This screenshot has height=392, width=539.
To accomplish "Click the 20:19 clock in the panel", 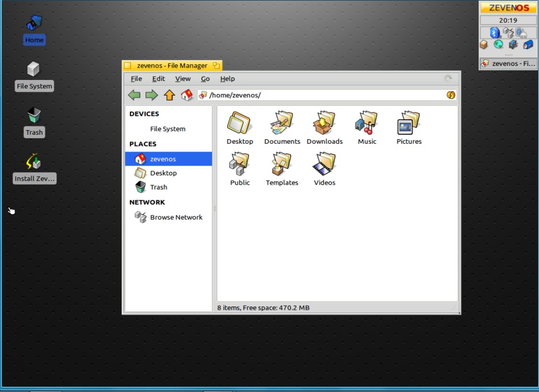I will click(x=508, y=20).
